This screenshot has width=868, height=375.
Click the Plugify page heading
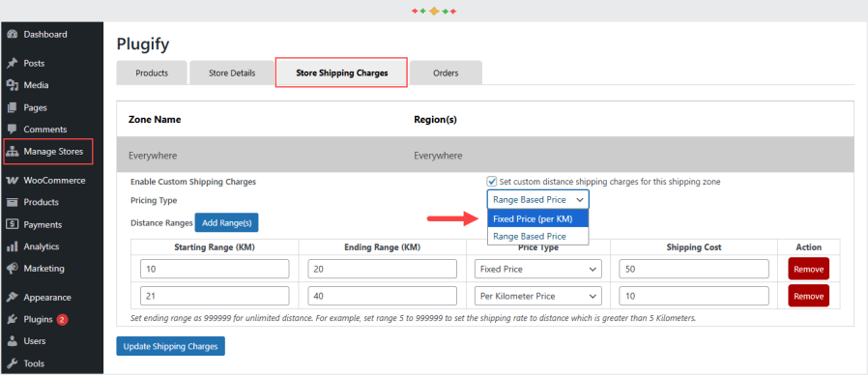143,43
